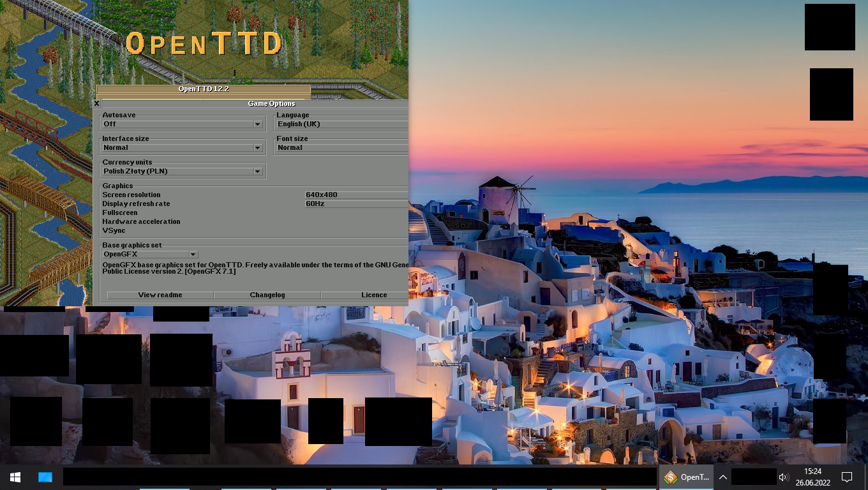Open the 60Hz refresh rate dropdown

[x=357, y=204]
